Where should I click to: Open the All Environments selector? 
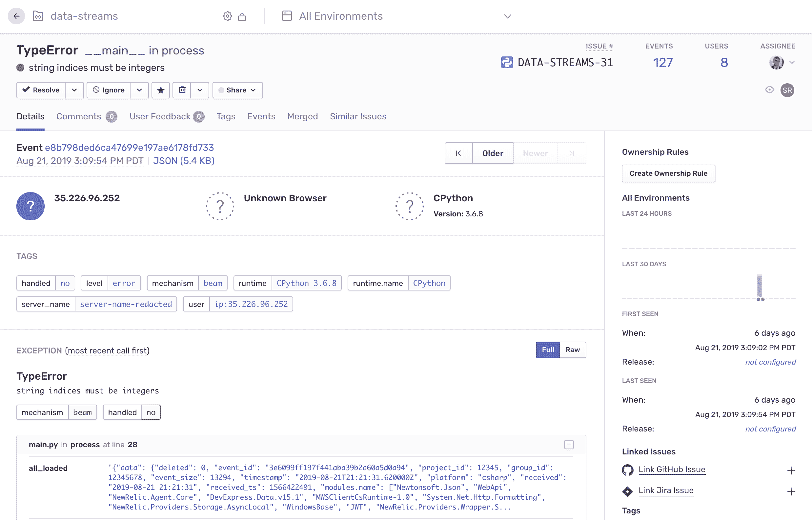click(x=397, y=16)
